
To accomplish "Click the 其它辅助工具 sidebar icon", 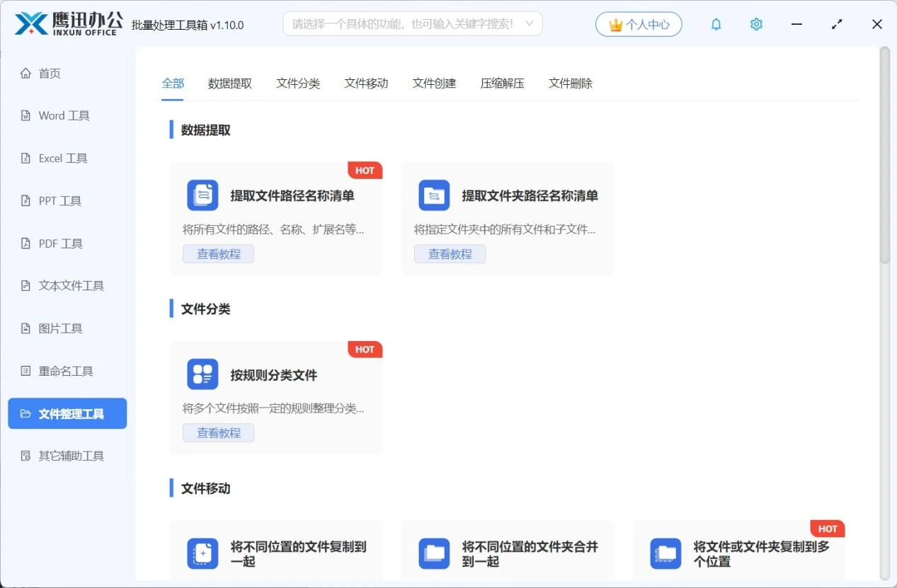I will [26, 456].
